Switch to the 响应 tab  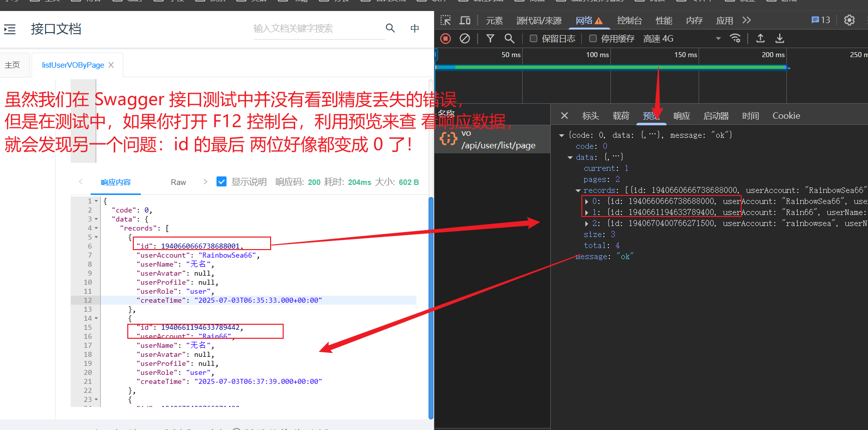[x=681, y=116]
